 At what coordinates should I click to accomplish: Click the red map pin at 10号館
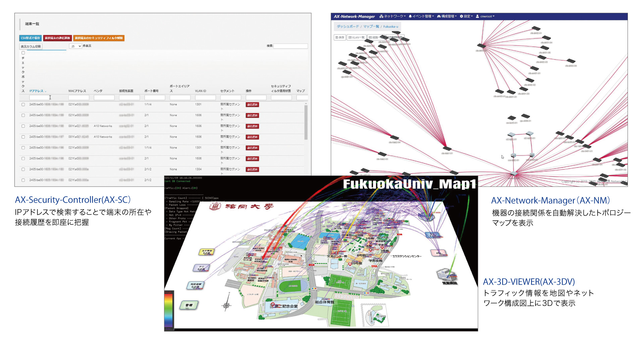[x=350, y=264]
